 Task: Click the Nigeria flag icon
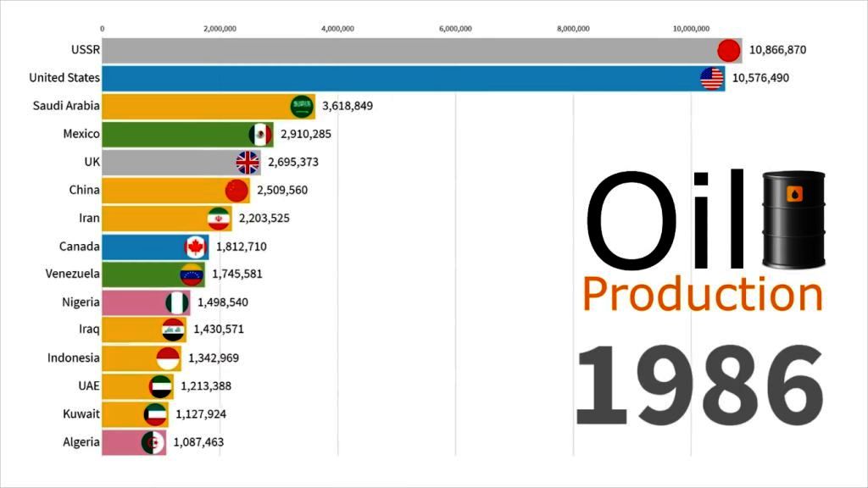(x=177, y=302)
